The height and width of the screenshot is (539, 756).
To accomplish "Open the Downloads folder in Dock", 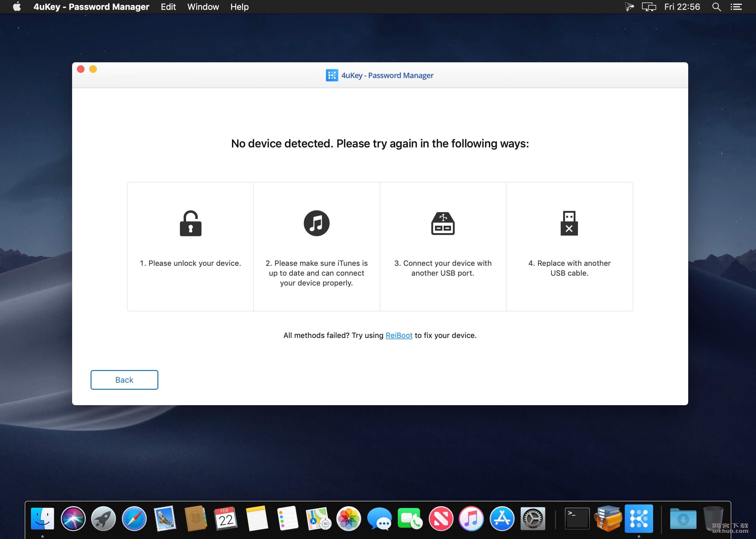I will (x=683, y=518).
